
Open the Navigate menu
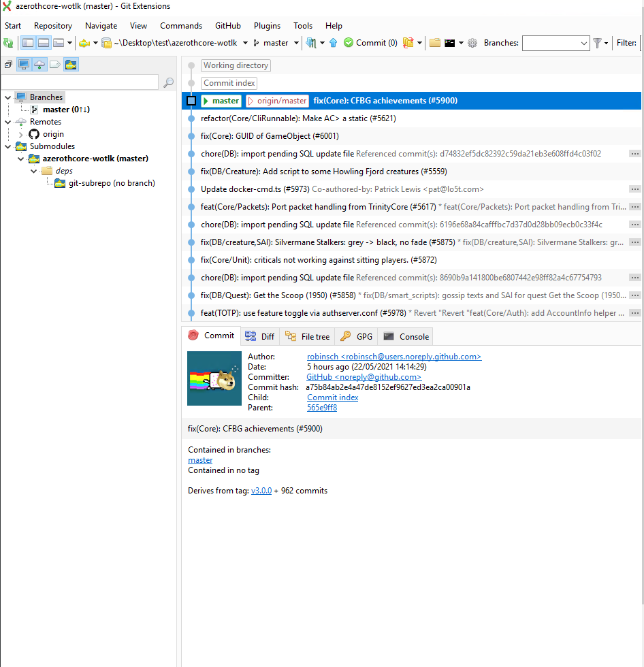[x=101, y=26]
